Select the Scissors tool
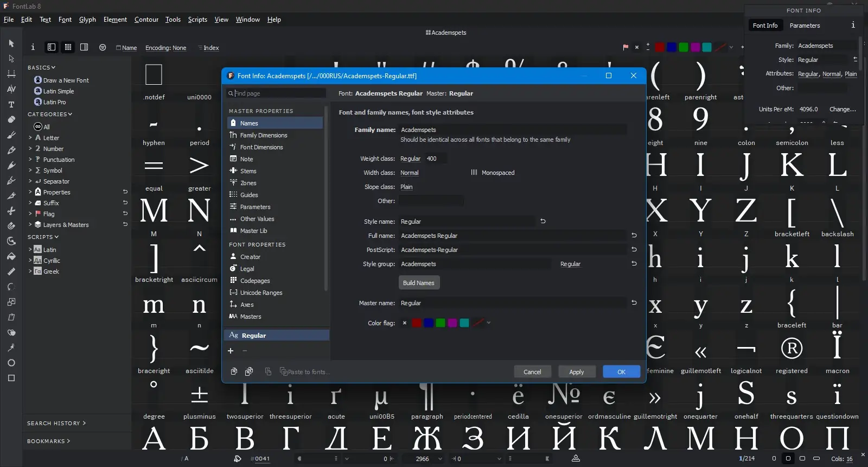This screenshot has height=467, width=868. [11, 211]
